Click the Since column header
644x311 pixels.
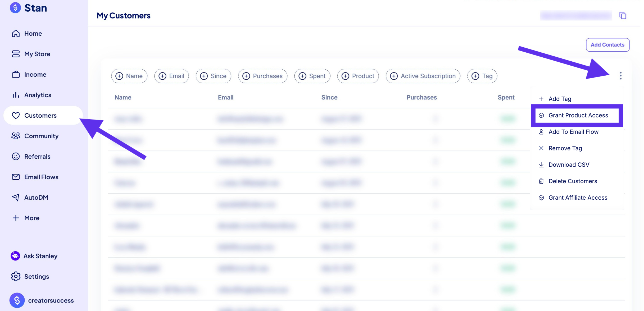pyautogui.click(x=329, y=97)
